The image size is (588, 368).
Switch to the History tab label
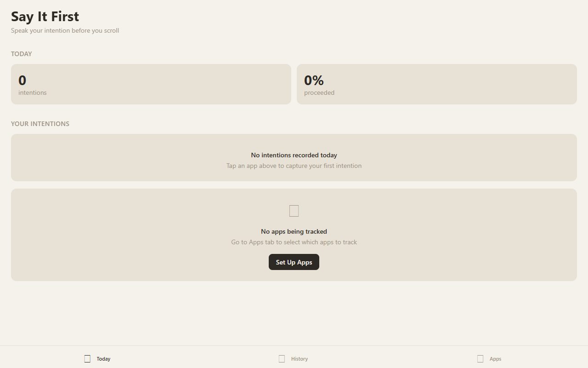[x=300, y=359]
